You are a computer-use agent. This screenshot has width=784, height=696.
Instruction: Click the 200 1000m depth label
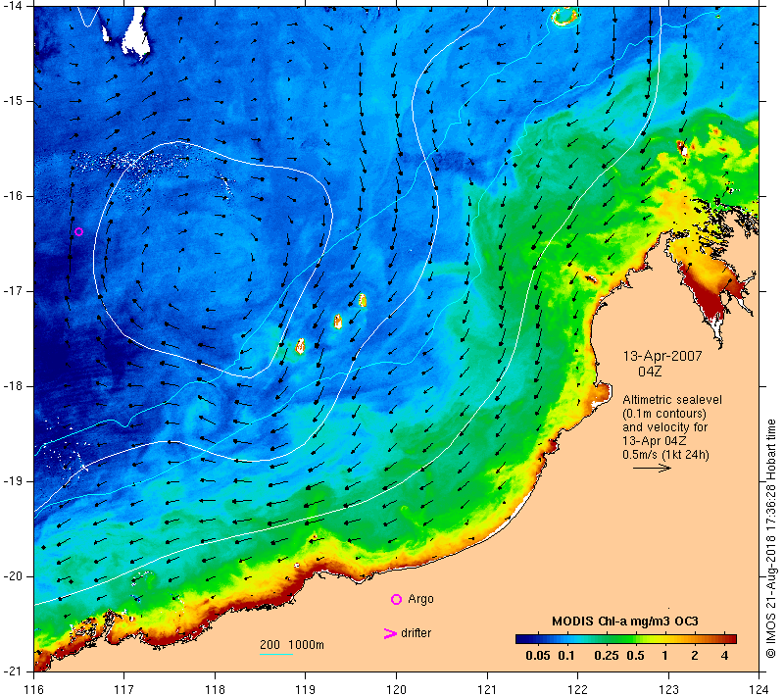coord(291,645)
